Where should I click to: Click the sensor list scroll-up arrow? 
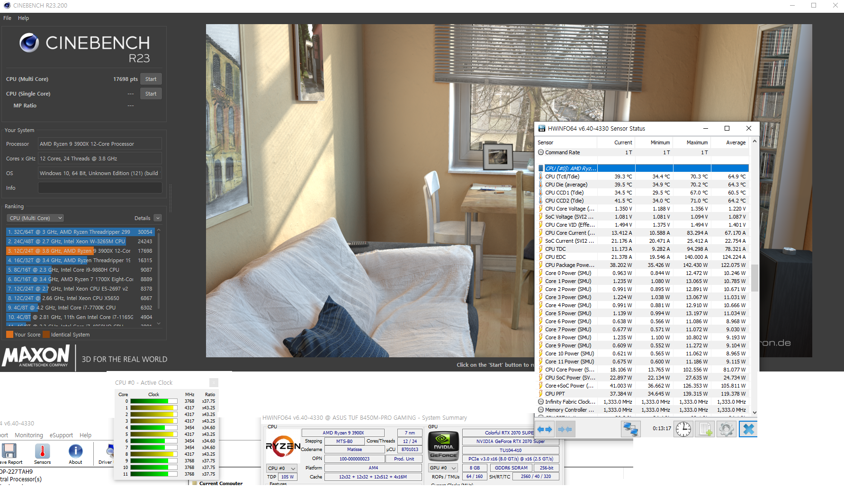click(x=754, y=141)
